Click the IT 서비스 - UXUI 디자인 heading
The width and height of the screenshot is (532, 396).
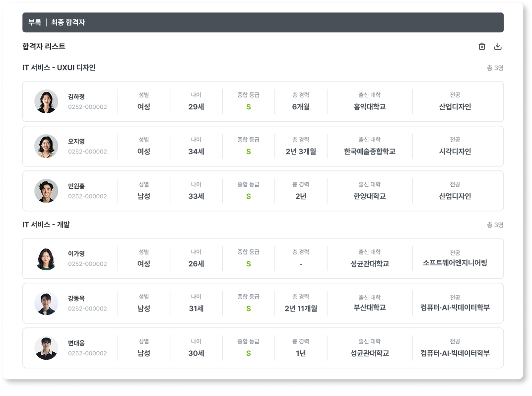(59, 68)
